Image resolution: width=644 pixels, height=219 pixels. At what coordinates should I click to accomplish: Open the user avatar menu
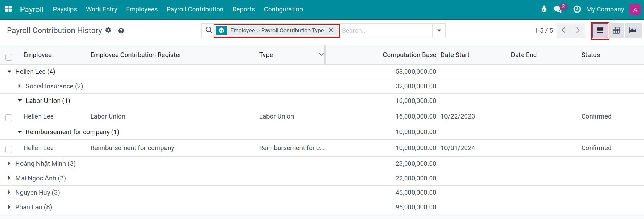coord(635,9)
